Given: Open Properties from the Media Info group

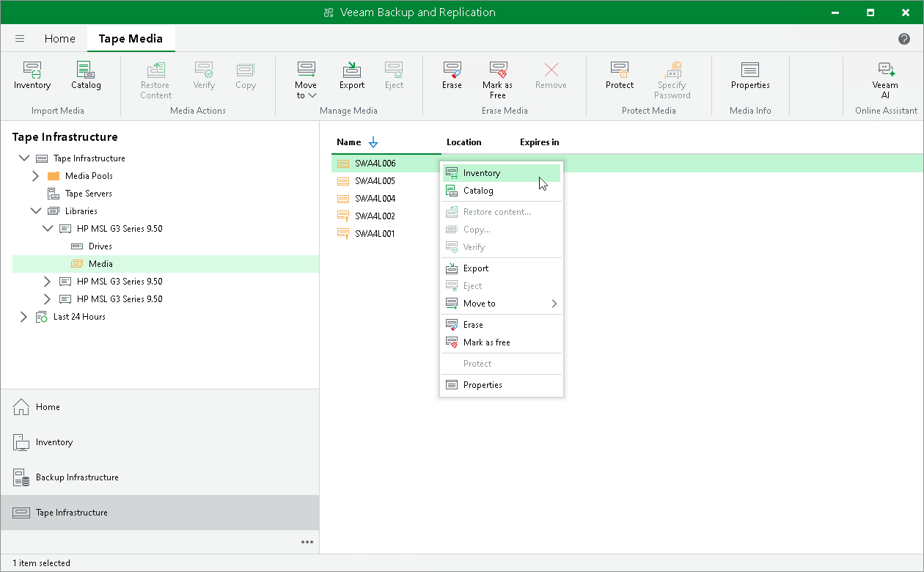Looking at the screenshot, I should click(x=750, y=76).
